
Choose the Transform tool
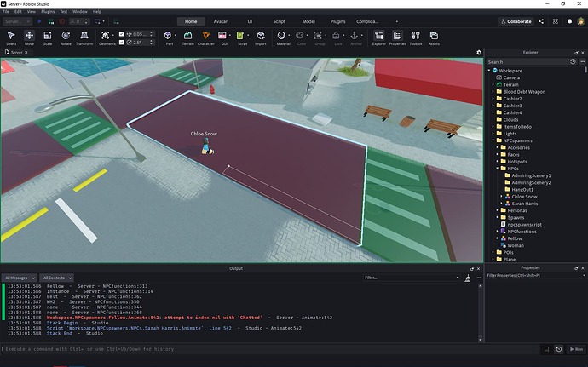click(84, 37)
